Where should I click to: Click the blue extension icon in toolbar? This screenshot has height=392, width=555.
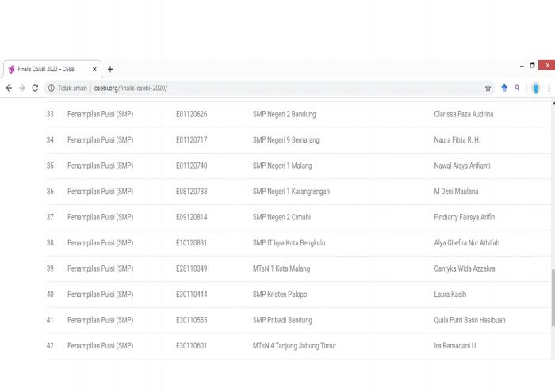[504, 88]
